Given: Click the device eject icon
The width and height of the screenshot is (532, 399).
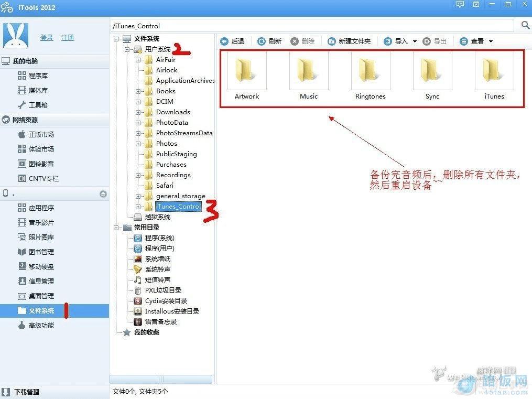Looking at the screenshot, I should point(103,193).
